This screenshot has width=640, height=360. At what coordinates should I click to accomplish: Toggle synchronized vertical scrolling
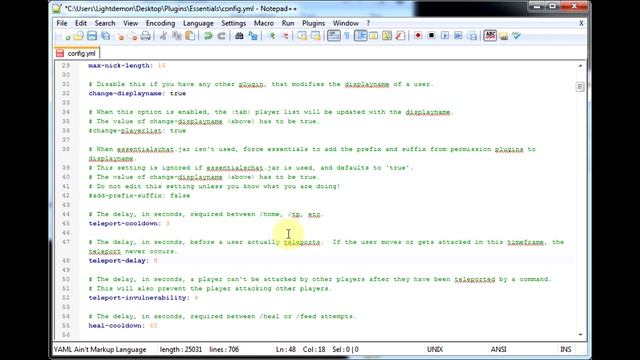click(x=302, y=36)
